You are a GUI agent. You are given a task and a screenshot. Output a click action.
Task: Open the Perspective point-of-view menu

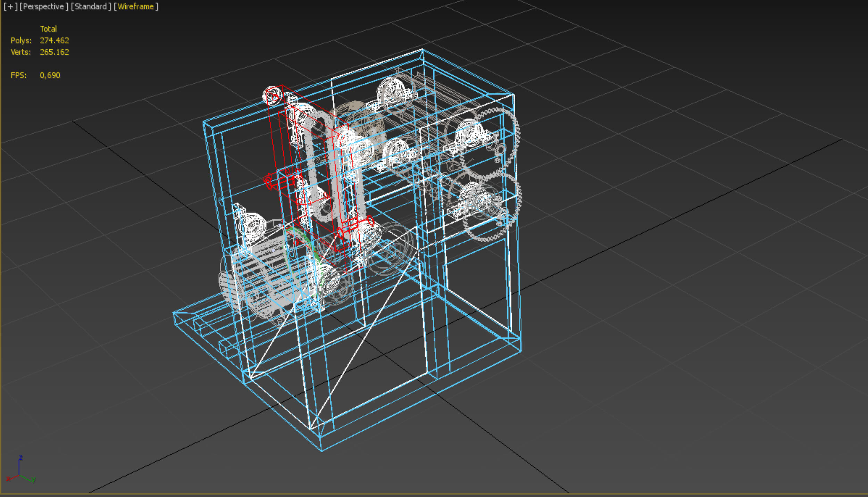(x=44, y=7)
